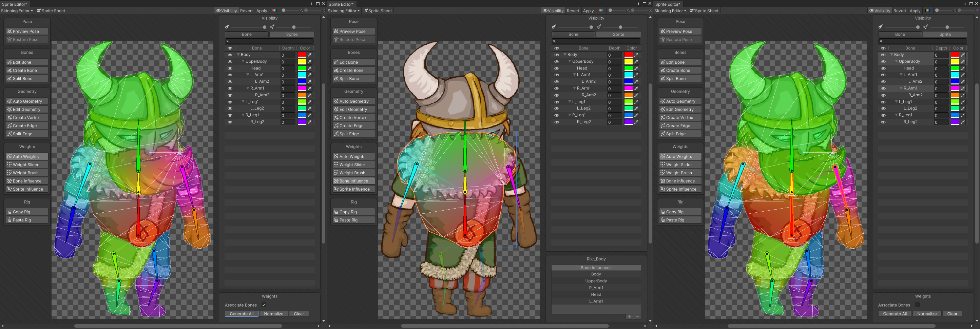980x329 pixels.
Task: Open three-dot options menu of left Sprite Editor
Action: pyautogui.click(x=312, y=3)
